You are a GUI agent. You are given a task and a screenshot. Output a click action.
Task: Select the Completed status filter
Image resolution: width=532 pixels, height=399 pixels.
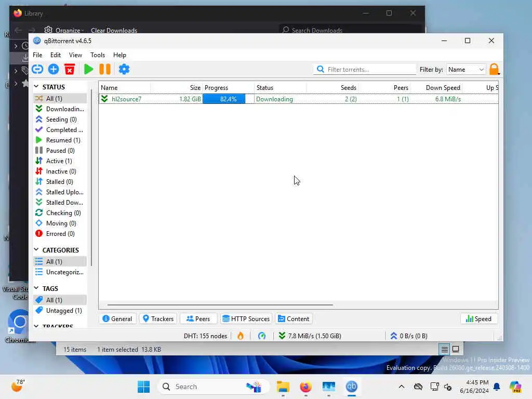click(x=60, y=129)
